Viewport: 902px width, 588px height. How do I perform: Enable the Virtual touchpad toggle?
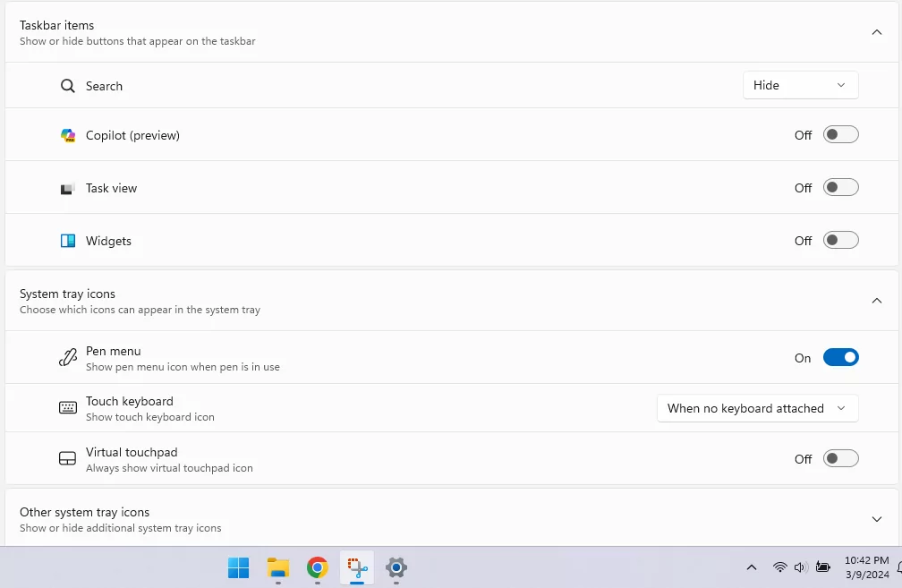click(x=840, y=458)
